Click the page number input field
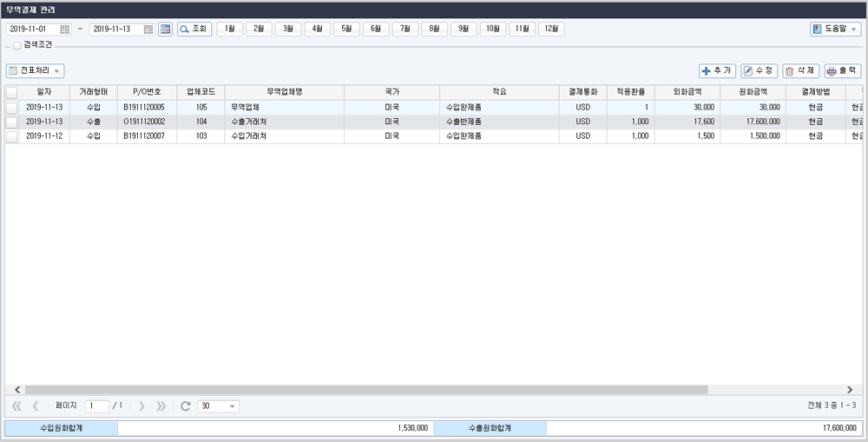This screenshot has width=868, height=442. coord(97,406)
